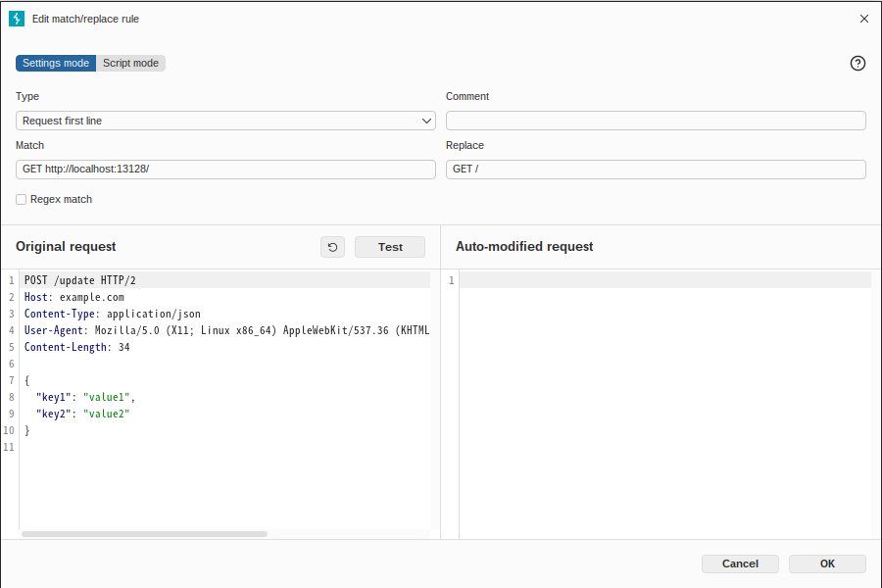Viewport: 882px width, 588px height.
Task: Switch to Settings mode tab
Action: pyautogui.click(x=56, y=63)
